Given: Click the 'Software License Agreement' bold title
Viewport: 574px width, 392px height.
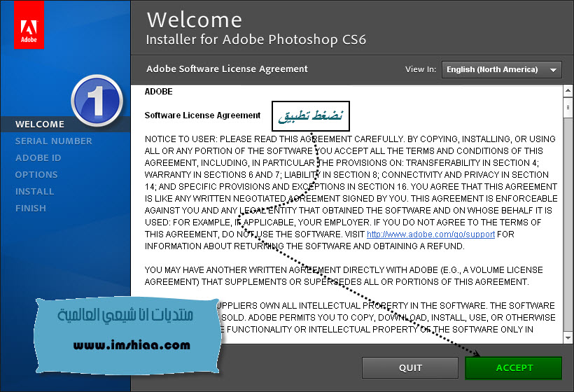Looking at the screenshot, I should coord(202,115).
